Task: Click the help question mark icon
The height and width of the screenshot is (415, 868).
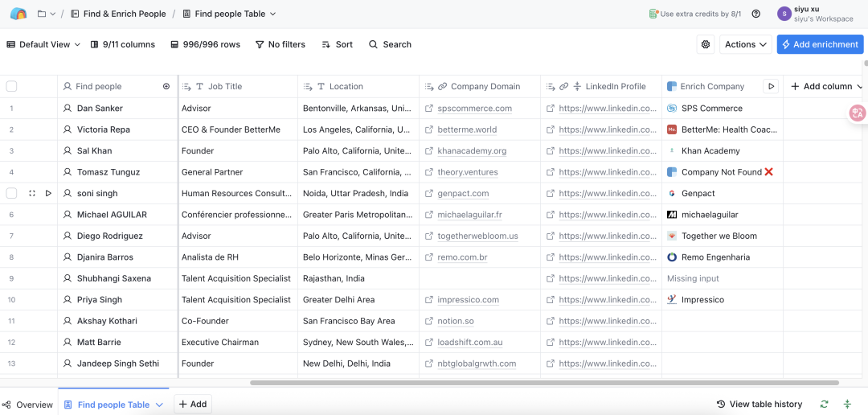Action: pyautogui.click(x=755, y=14)
